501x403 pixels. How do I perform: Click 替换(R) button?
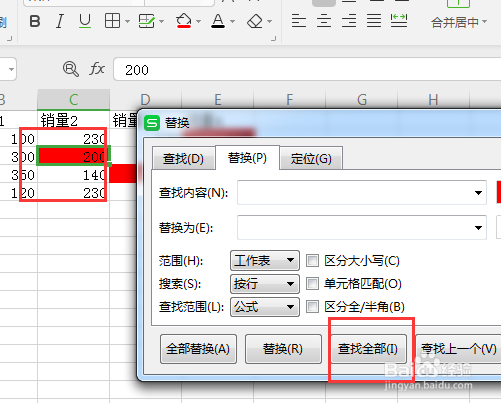point(283,349)
